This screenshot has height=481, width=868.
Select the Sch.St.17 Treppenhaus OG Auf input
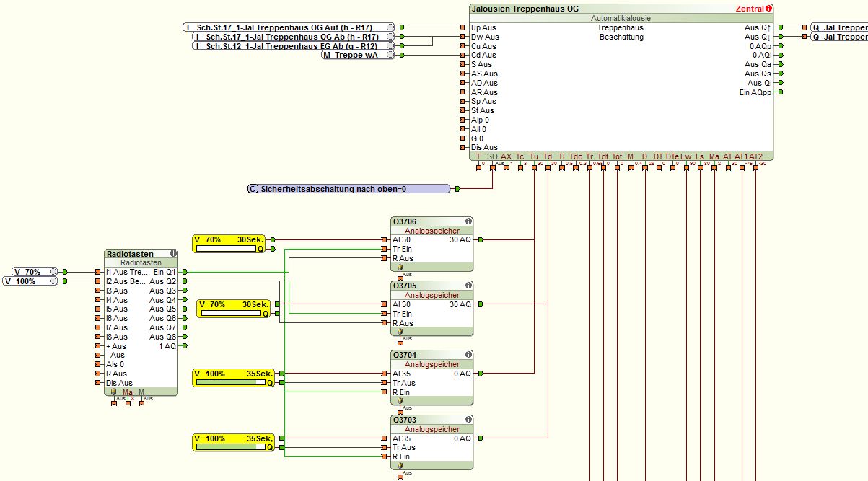coord(289,27)
